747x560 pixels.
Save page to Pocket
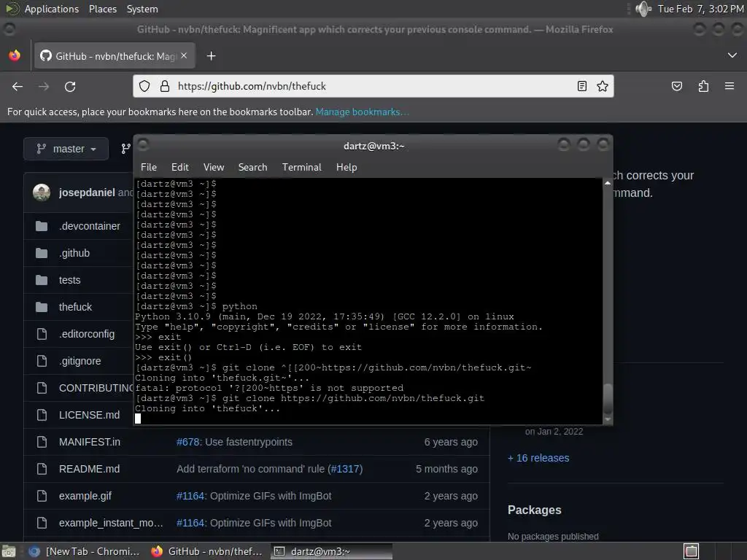676,86
